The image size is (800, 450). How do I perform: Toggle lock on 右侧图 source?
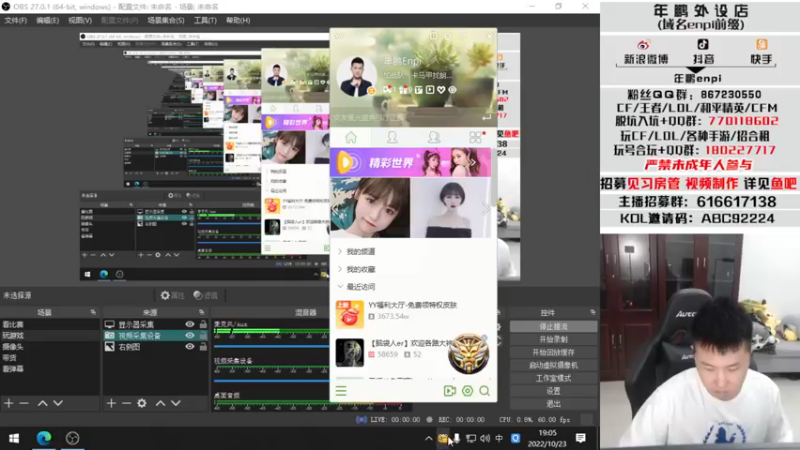coord(203,347)
